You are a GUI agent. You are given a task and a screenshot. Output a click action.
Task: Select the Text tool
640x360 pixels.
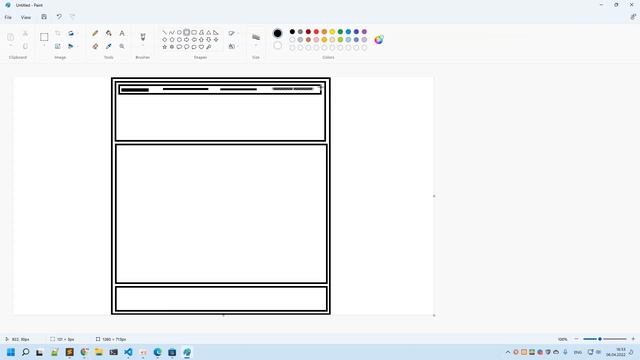click(122, 33)
